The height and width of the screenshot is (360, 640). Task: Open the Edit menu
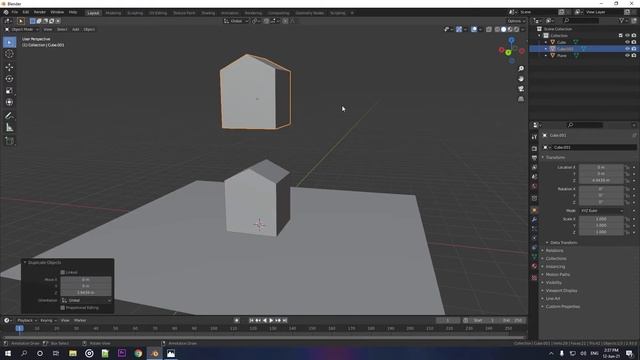pyautogui.click(x=26, y=12)
